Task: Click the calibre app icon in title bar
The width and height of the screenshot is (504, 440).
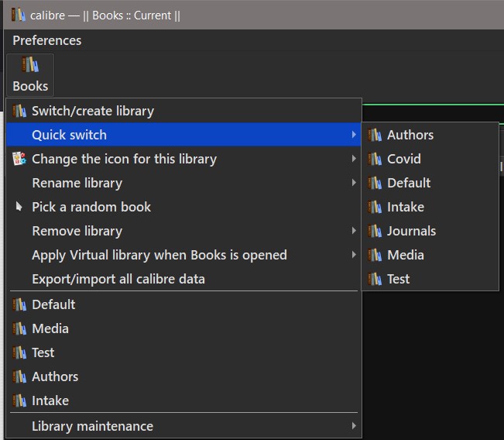Action: tap(18, 15)
